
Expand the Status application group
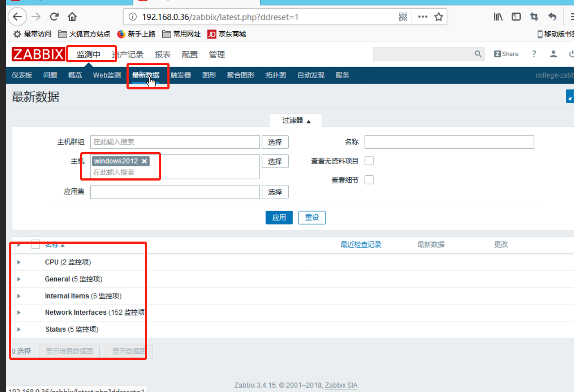click(19, 330)
